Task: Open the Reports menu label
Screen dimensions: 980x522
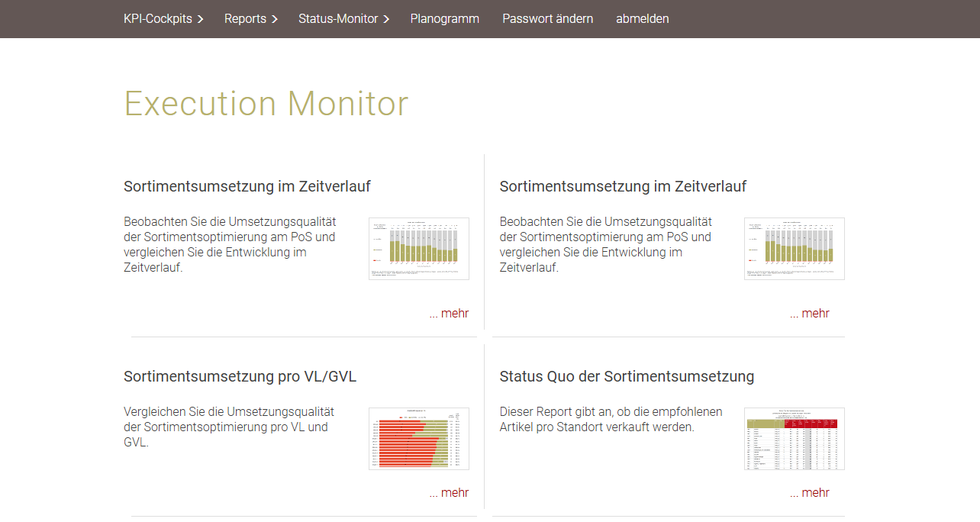Action: click(245, 19)
